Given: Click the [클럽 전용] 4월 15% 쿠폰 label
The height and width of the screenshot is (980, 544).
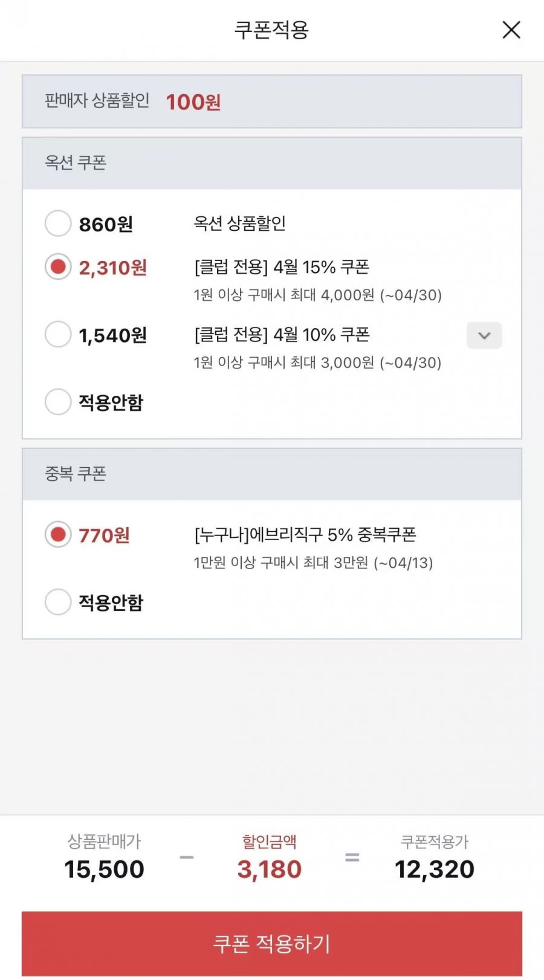Looking at the screenshot, I should 282,267.
